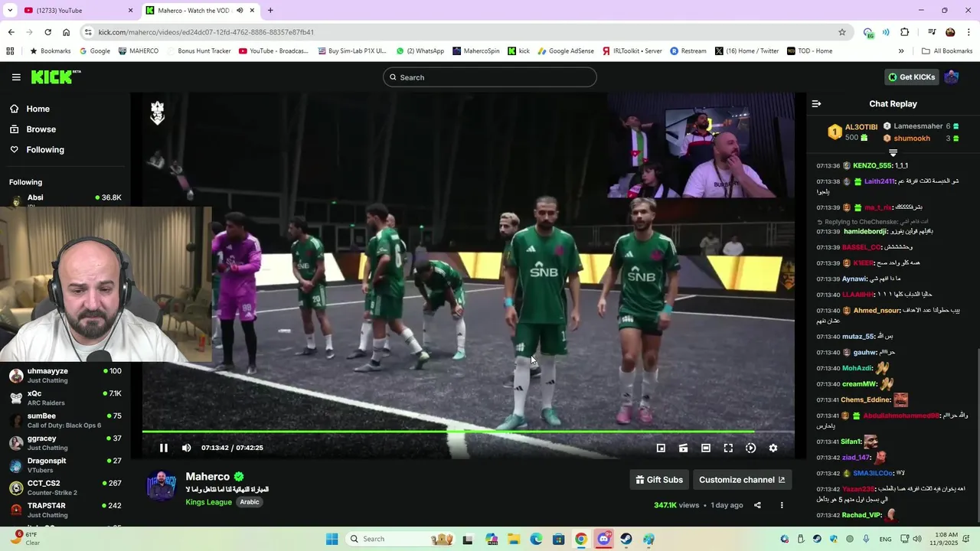Reload the page

coord(47,32)
